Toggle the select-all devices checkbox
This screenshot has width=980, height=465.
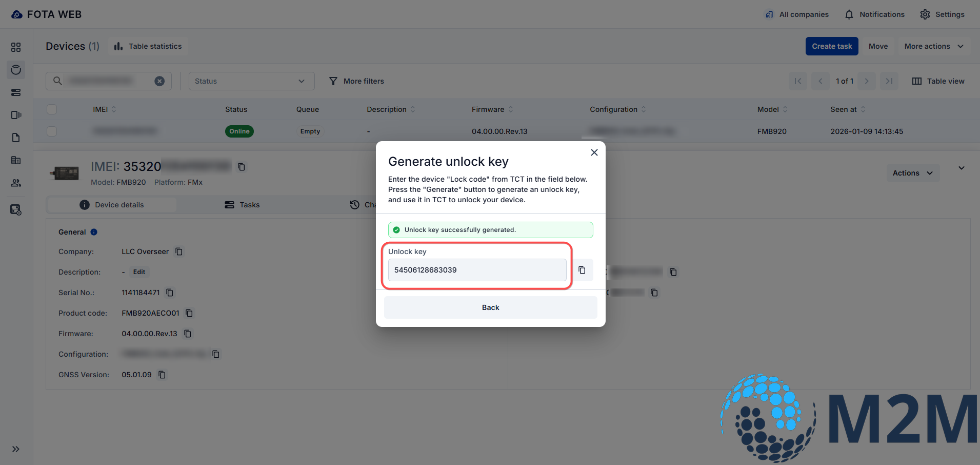coord(52,109)
